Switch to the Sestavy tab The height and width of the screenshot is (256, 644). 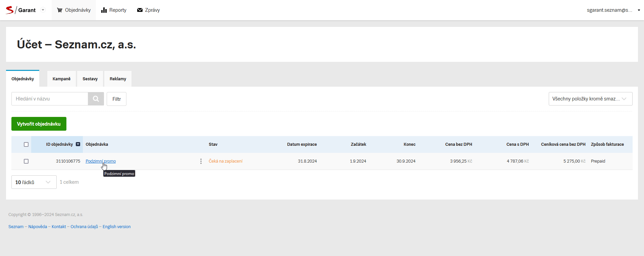pos(90,79)
